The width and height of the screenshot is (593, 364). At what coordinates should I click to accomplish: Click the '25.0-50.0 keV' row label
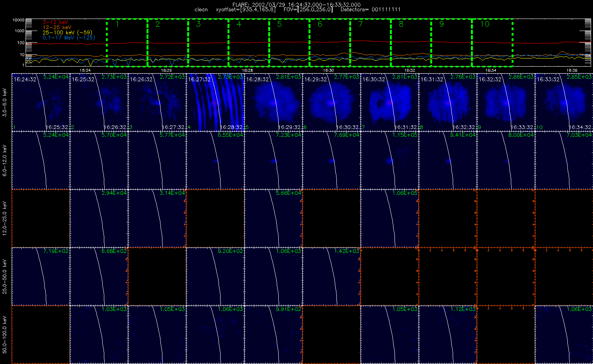pyautogui.click(x=5, y=276)
